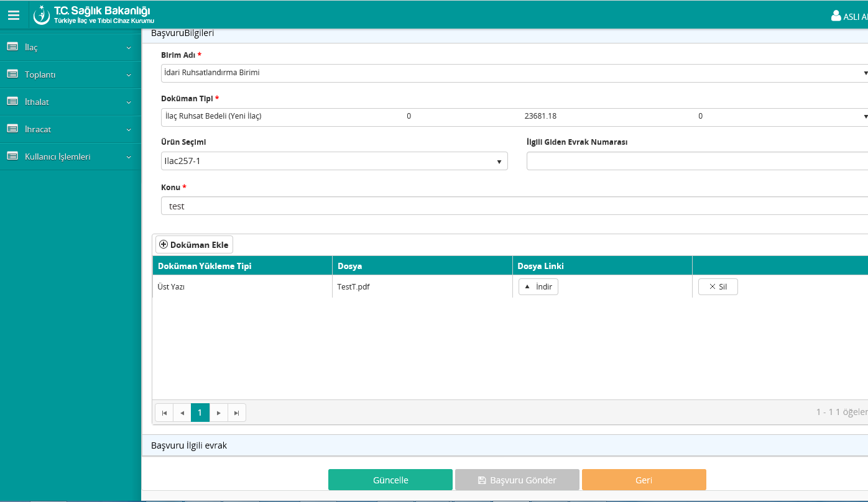This screenshot has width=868, height=502.
Task: Go to the last grid page
Action: [236, 413]
